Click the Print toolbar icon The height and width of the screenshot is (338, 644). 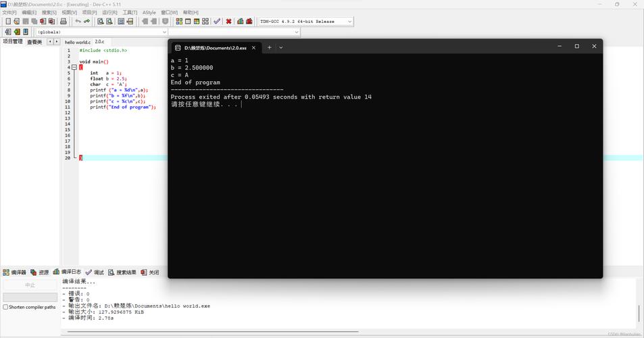(64, 22)
